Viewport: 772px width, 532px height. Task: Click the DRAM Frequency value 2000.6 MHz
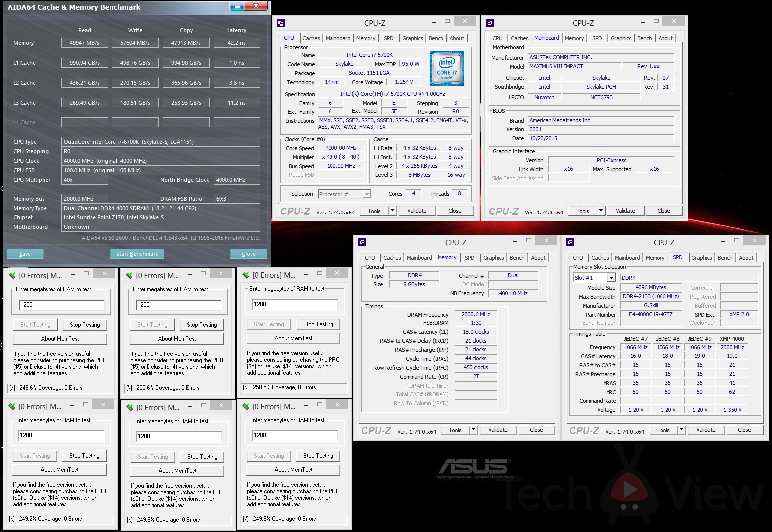pos(476,315)
